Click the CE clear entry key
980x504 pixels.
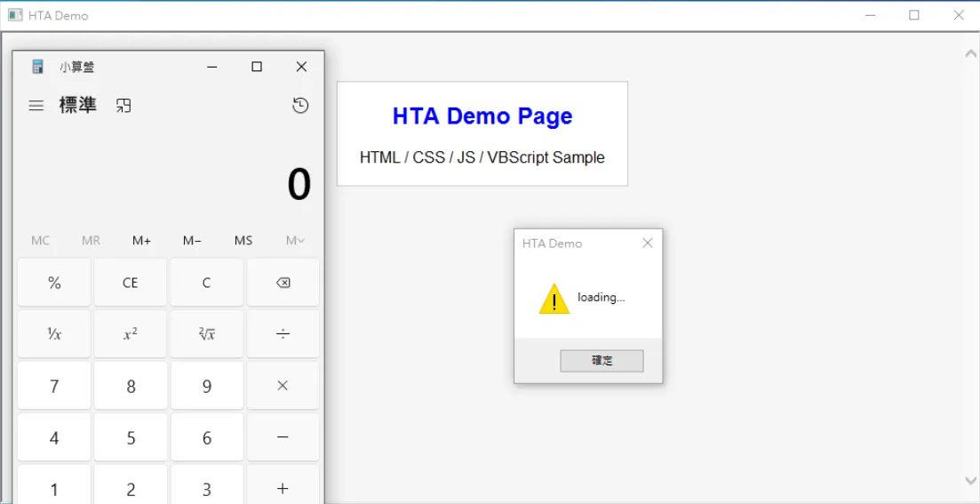pyautogui.click(x=130, y=283)
